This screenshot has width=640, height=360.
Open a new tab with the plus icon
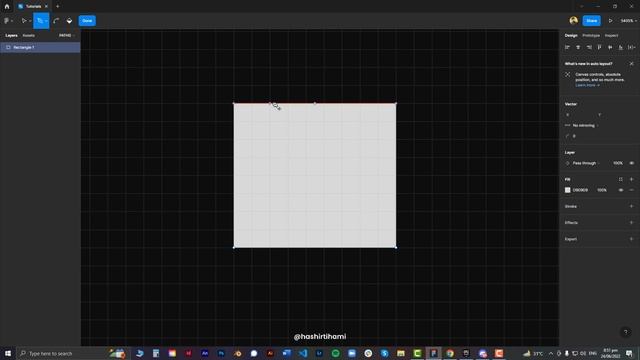(58, 7)
